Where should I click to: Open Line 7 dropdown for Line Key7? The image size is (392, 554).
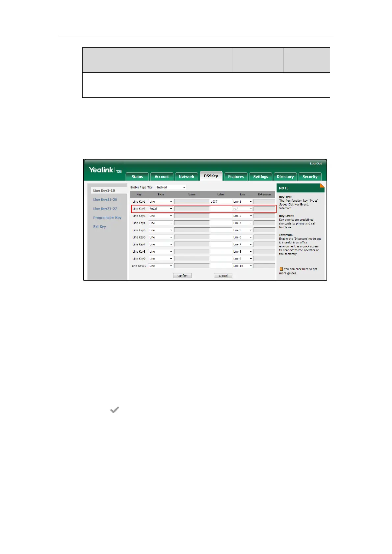(243, 244)
